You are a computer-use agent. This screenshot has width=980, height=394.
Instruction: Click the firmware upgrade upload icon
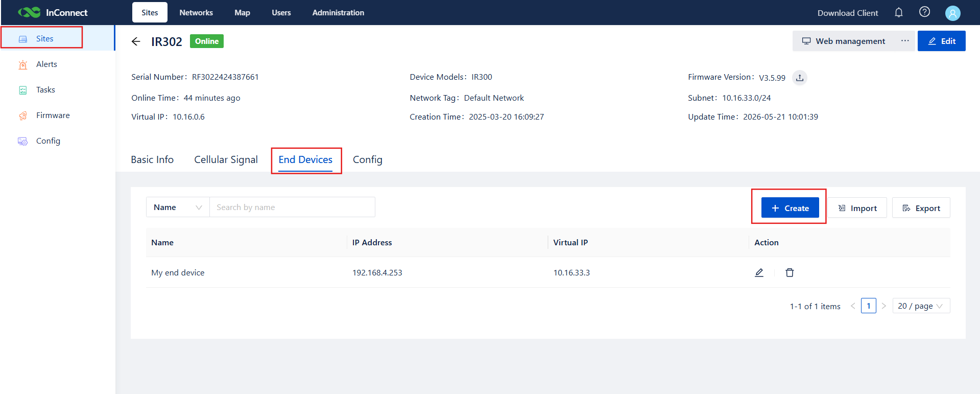[800, 78]
